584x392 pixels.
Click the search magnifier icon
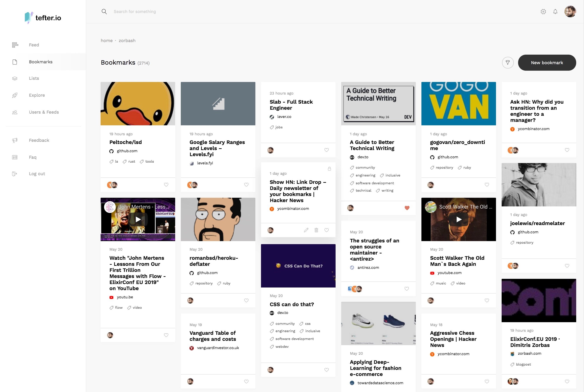(x=104, y=11)
